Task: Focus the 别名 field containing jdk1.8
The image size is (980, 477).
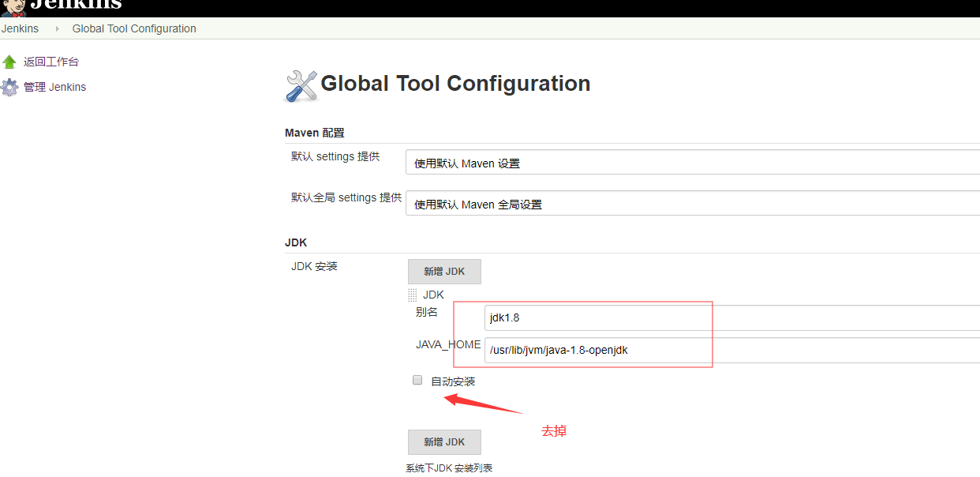Action: click(x=732, y=318)
